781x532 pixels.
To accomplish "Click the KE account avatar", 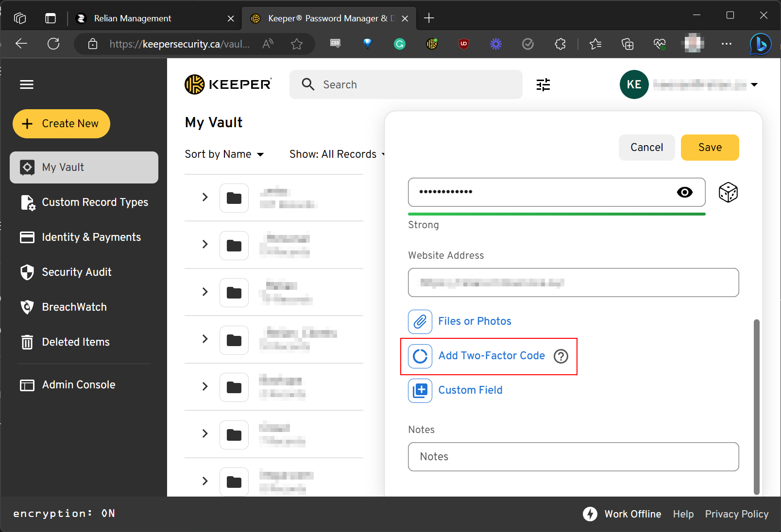I will (634, 84).
